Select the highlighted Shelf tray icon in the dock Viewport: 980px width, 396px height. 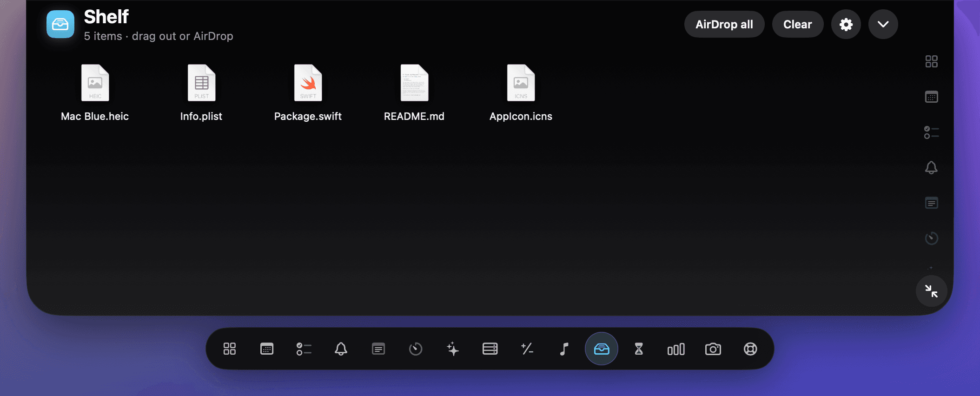click(x=602, y=349)
